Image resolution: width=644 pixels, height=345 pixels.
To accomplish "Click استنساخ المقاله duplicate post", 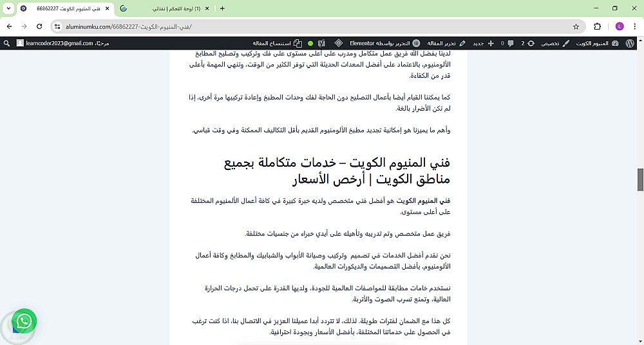I will coord(277,43).
